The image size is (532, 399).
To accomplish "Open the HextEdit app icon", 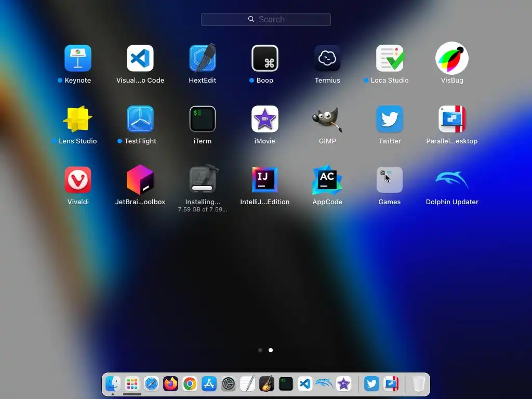I will click(203, 58).
